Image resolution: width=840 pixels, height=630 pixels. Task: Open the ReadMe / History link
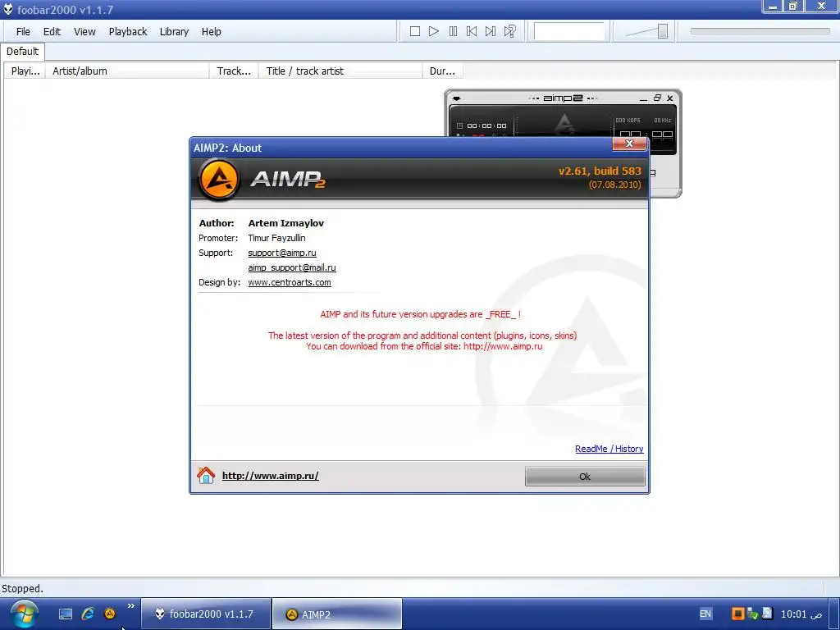click(x=609, y=449)
